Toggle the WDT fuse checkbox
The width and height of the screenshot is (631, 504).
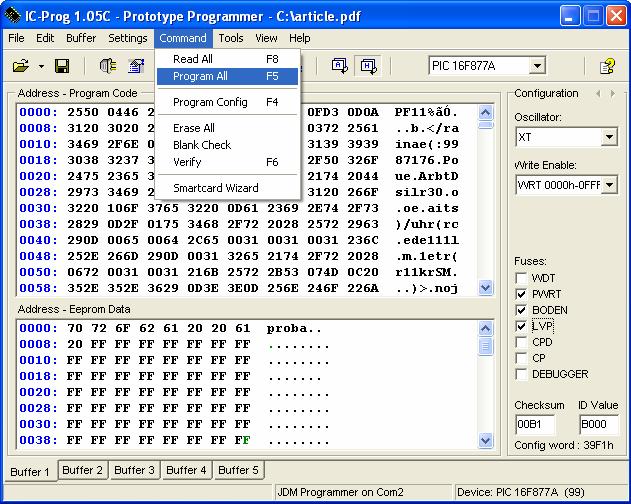521,278
